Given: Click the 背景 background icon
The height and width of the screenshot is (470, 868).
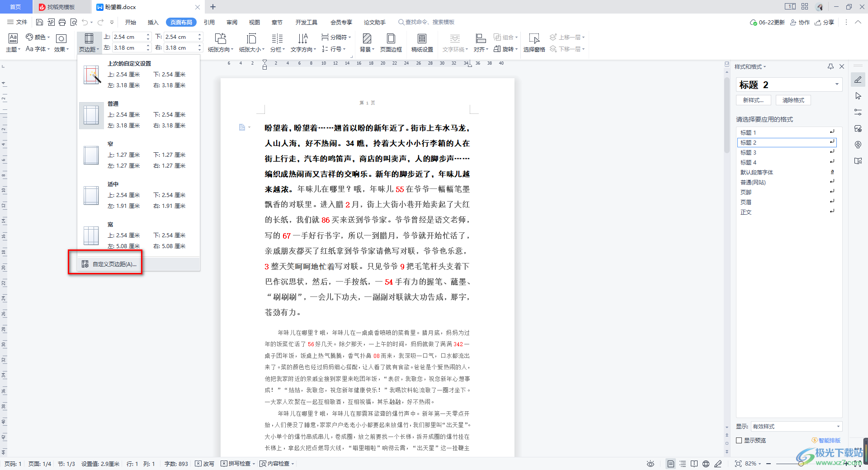Looking at the screenshot, I should [x=367, y=38].
